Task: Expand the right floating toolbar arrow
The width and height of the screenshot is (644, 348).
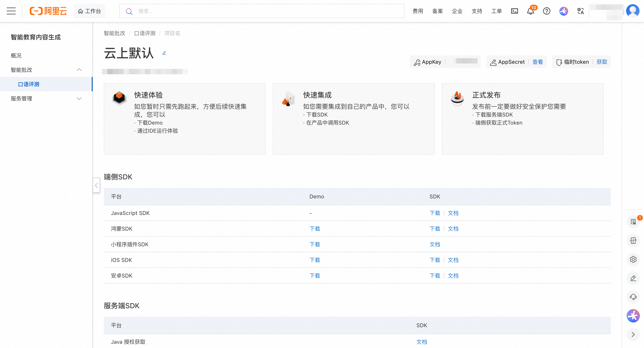Action: click(633, 335)
